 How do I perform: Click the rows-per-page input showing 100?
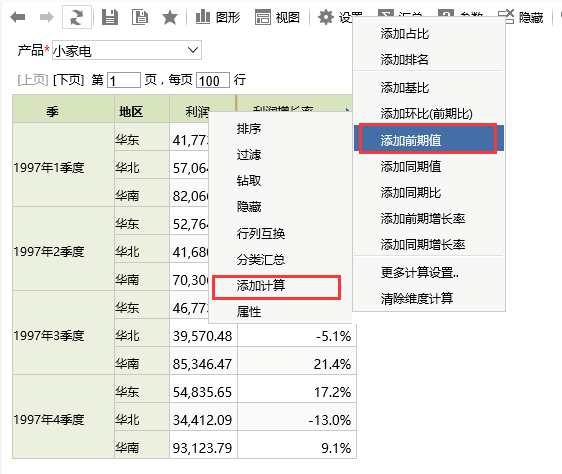(x=213, y=80)
